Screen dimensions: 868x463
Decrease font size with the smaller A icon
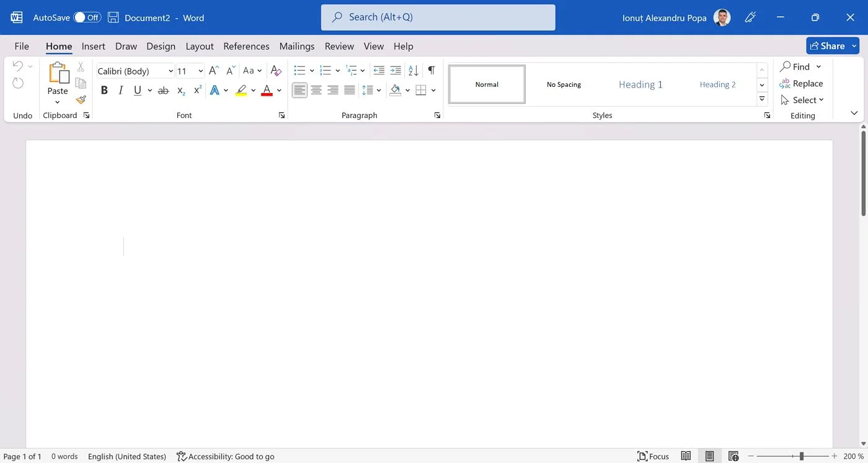pos(231,71)
